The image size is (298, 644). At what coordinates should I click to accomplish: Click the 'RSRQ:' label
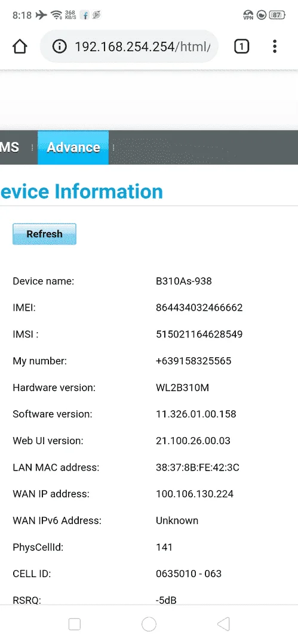click(27, 600)
